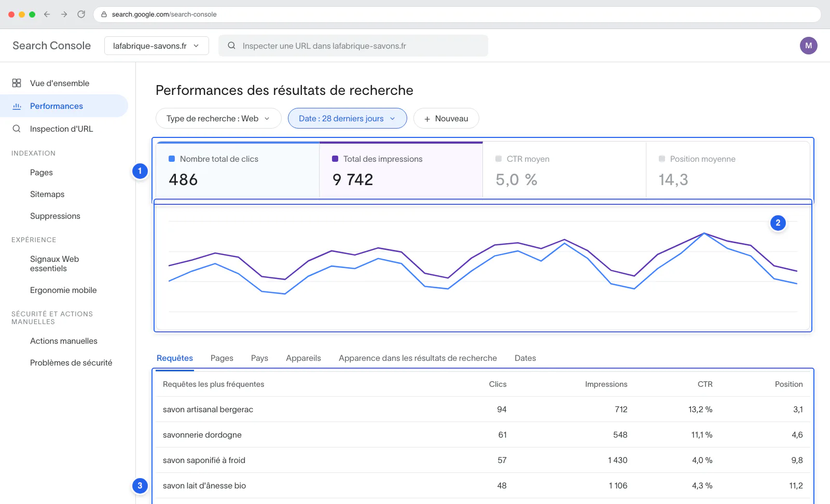Image resolution: width=830 pixels, height=504 pixels.
Task: Open the lafabrique-savons.fr property dropdown
Action: 157,46
